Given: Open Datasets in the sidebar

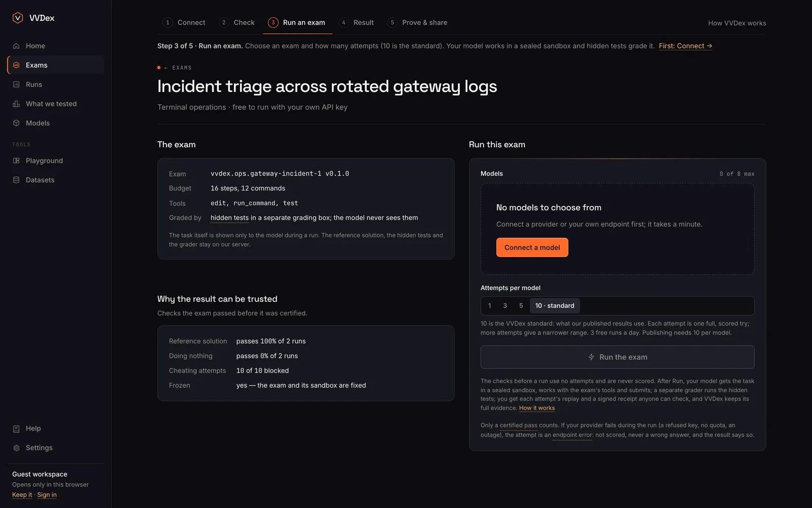Looking at the screenshot, I should point(56,180).
